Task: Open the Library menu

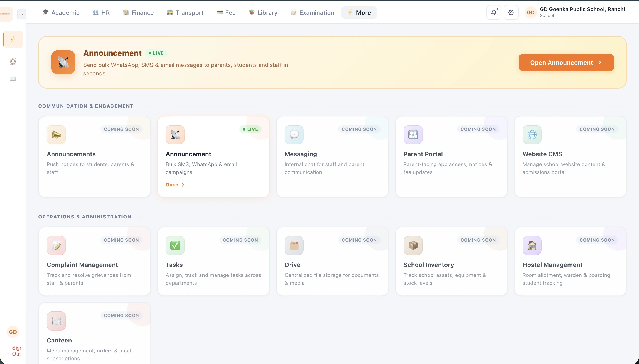Action: (263, 13)
